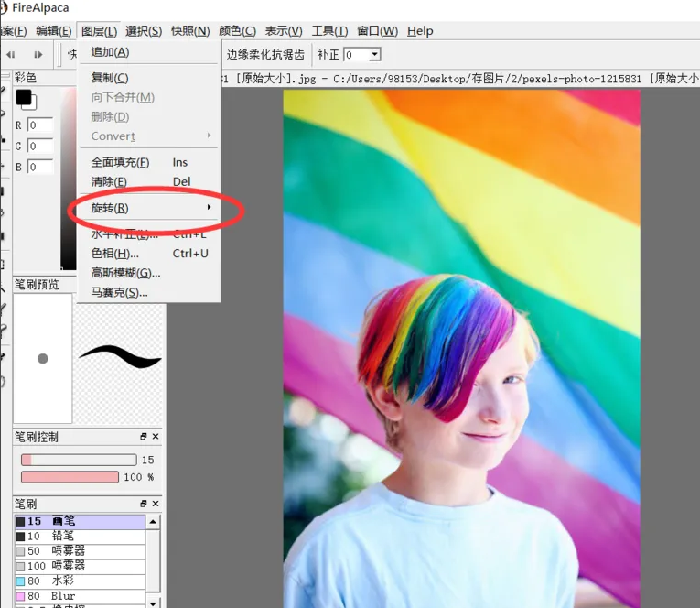700x608 pixels.
Task: Close the 图层(L) menu by clicking it
Action: (x=99, y=31)
